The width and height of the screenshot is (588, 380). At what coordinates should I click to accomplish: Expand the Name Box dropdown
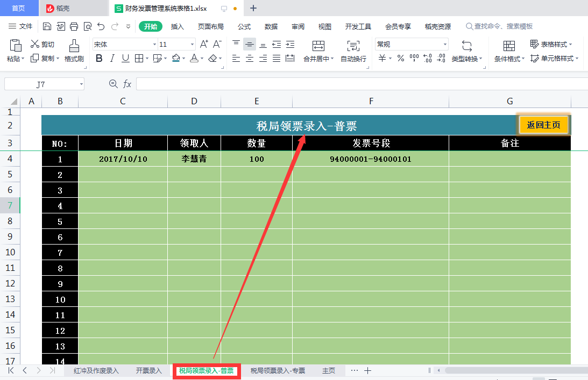81,84
